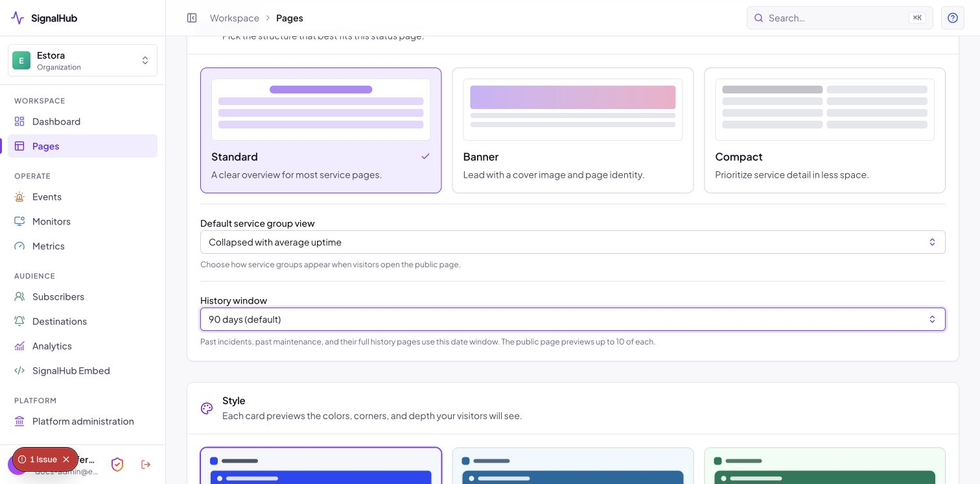This screenshot has width=980, height=484.
Task: Click the "Default service group view" label
Action: pyautogui.click(x=257, y=223)
